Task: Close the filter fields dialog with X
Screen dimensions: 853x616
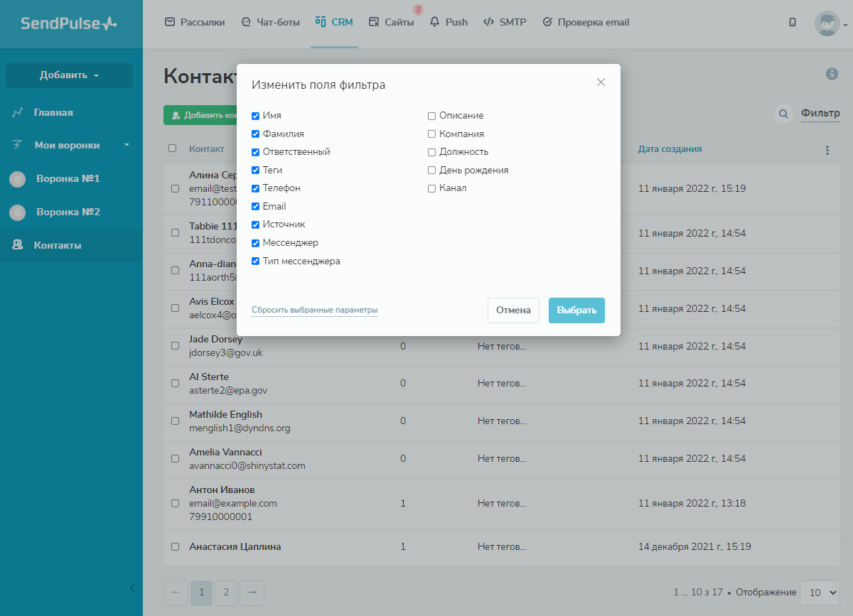Action: tap(601, 82)
